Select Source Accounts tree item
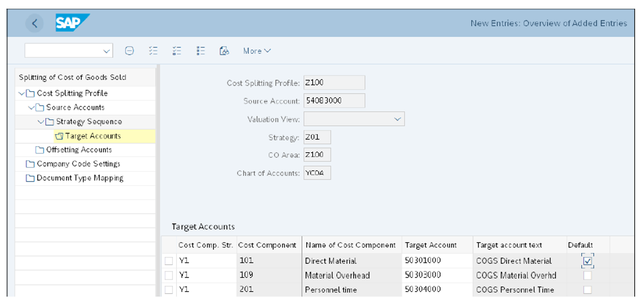644x306 pixels. click(x=75, y=107)
